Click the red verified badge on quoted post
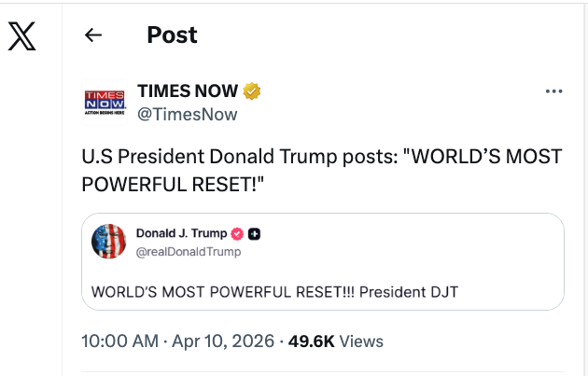588x376 pixels. coord(237,232)
